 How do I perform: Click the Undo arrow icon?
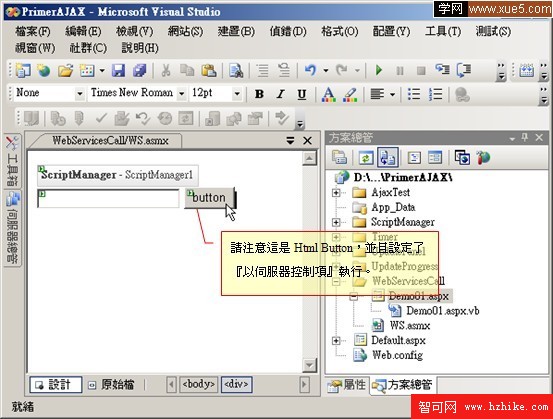click(x=311, y=70)
